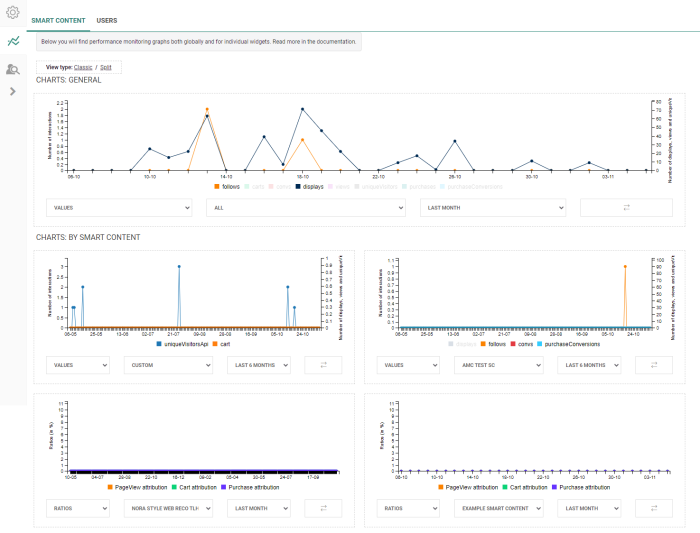Select the Smart Content tab
700x533 pixels.
click(x=58, y=20)
